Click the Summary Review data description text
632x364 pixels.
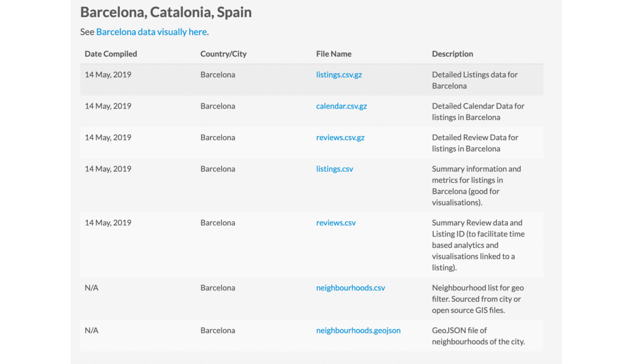click(x=479, y=245)
